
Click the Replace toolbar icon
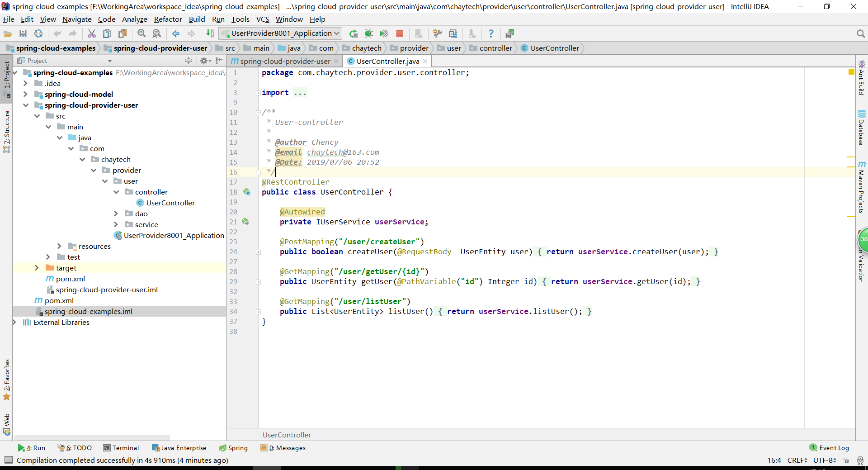click(157, 33)
